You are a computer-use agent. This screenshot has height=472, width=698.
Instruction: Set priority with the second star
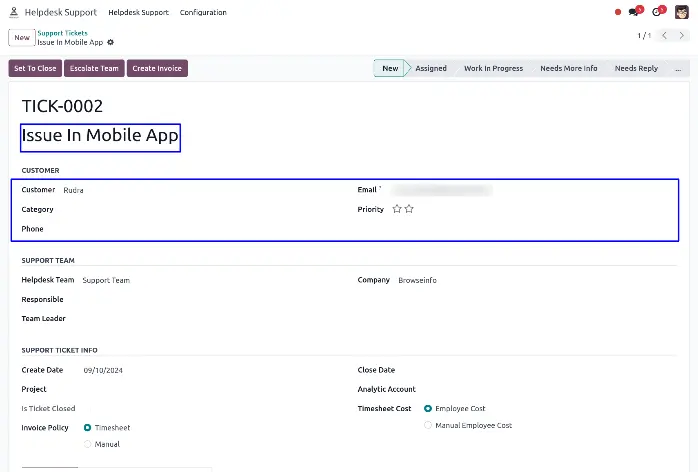pyautogui.click(x=409, y=209)
